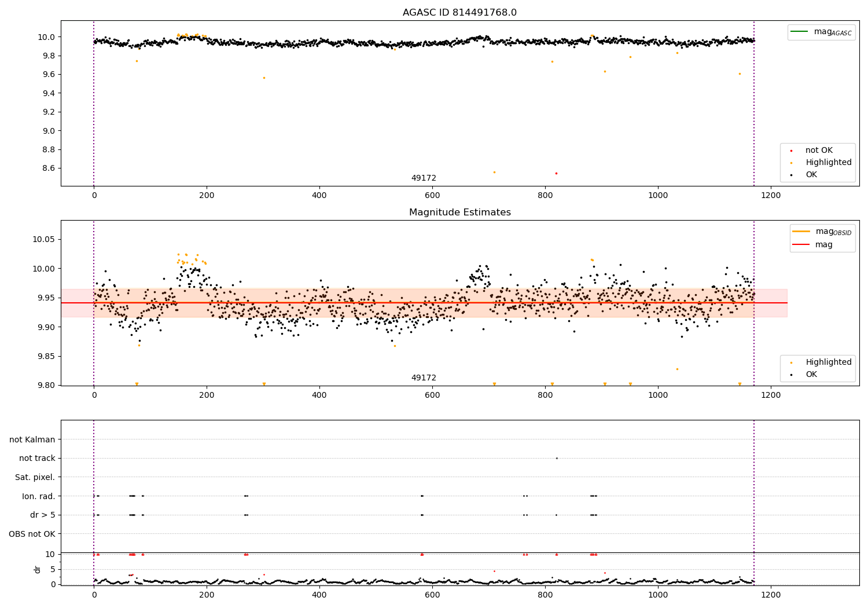
Task: Click the single dot on the 'not track' row
Action: coord(557,458)
